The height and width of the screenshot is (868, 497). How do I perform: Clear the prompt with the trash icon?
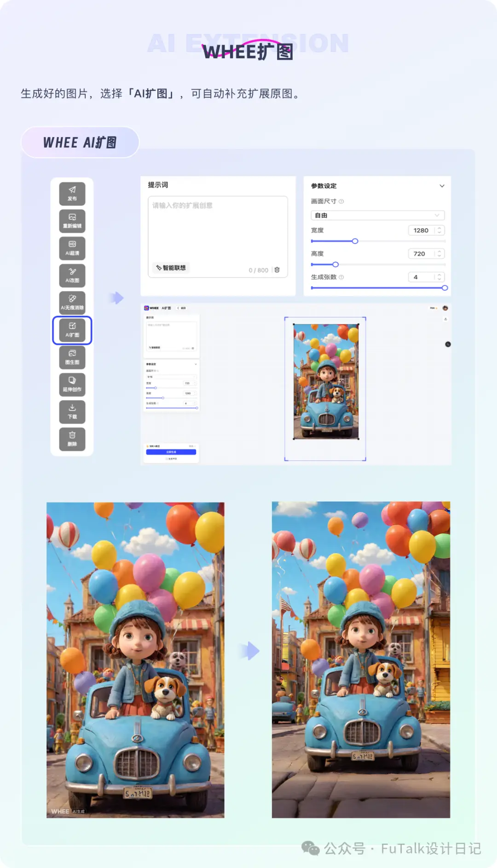click(x=277, y=270)
